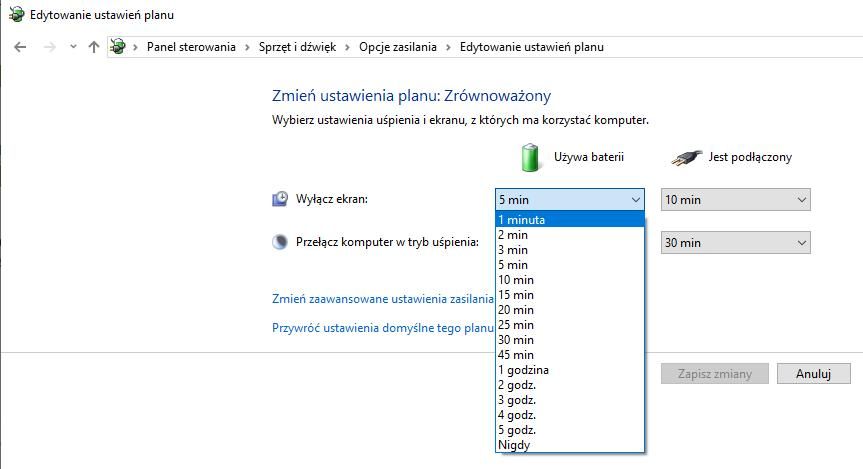
Task: Click the title bar power plan icon
Action: tap(17, 14)
